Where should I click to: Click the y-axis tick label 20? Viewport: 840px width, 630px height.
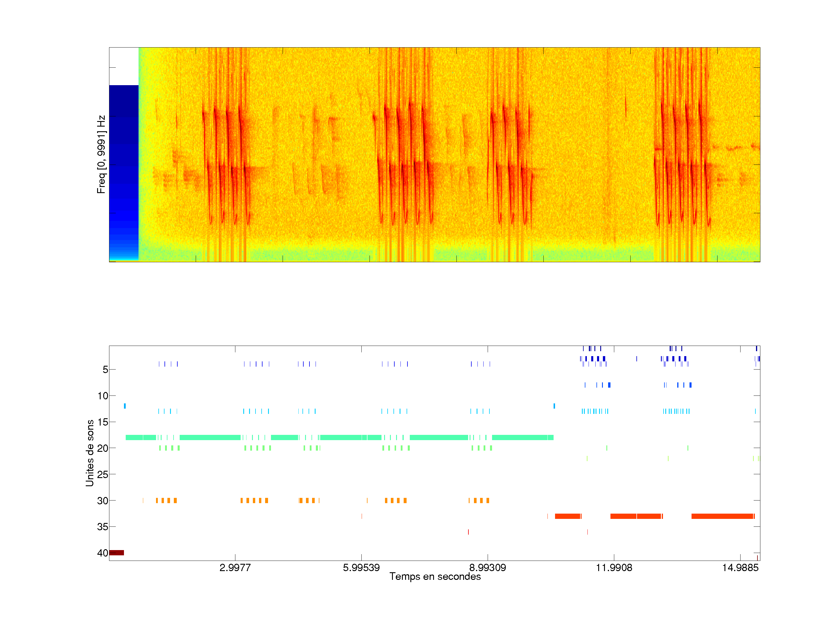[103, 449]
